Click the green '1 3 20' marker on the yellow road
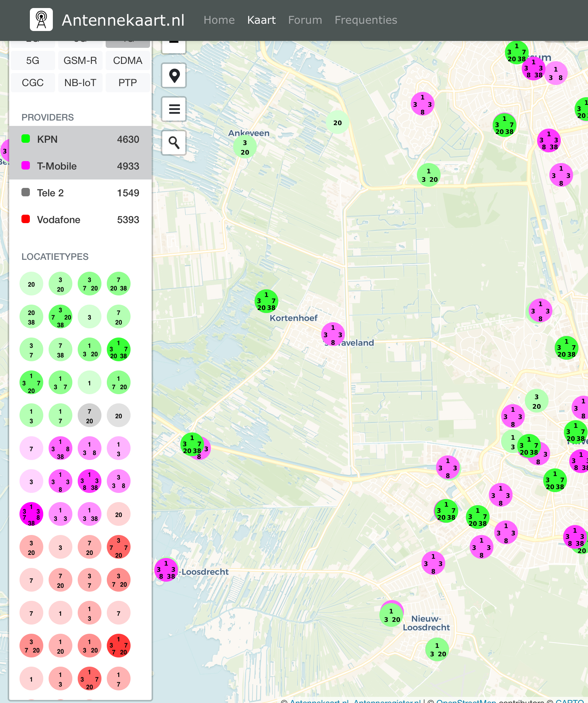The width and height of the screenshot is (588, 703). tap(429, 175)
